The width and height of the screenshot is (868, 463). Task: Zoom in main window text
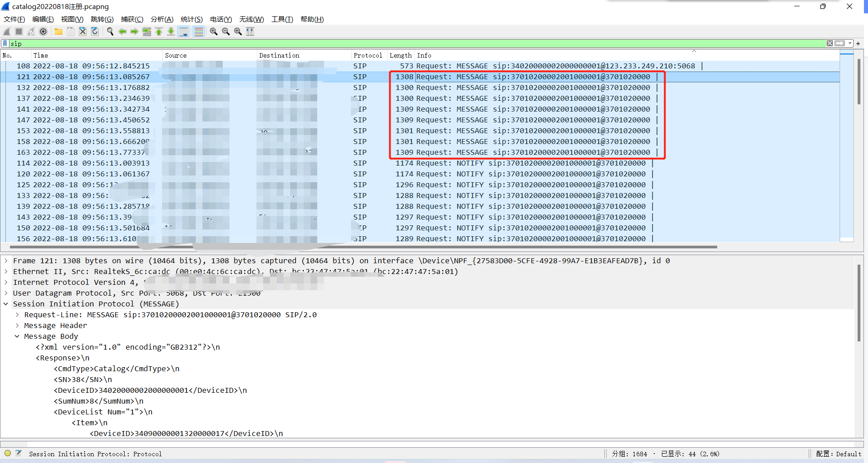pyautogui.click(x=214, y=31)
